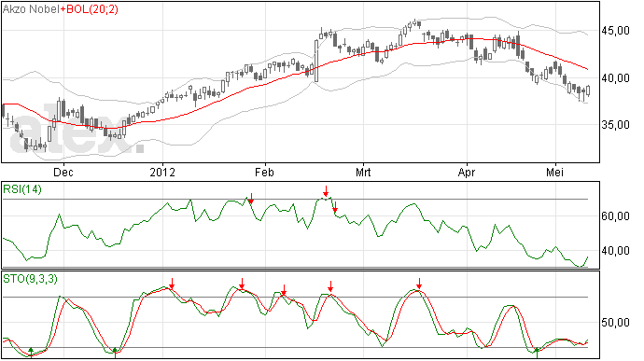Select the 35,00 price axis label
Image resolution: width=644 pixels, height=361 pixels.
coord(616,125)
